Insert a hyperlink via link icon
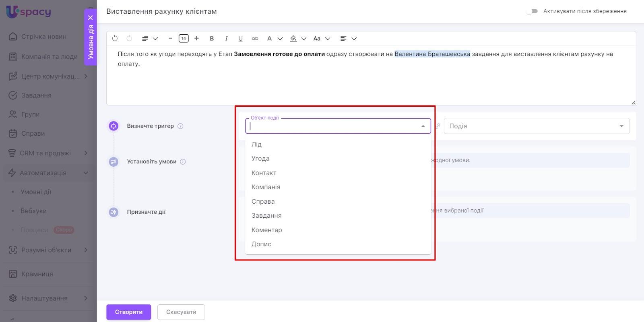Viewport: 644px width, 322px height. (x=255, y=39)
